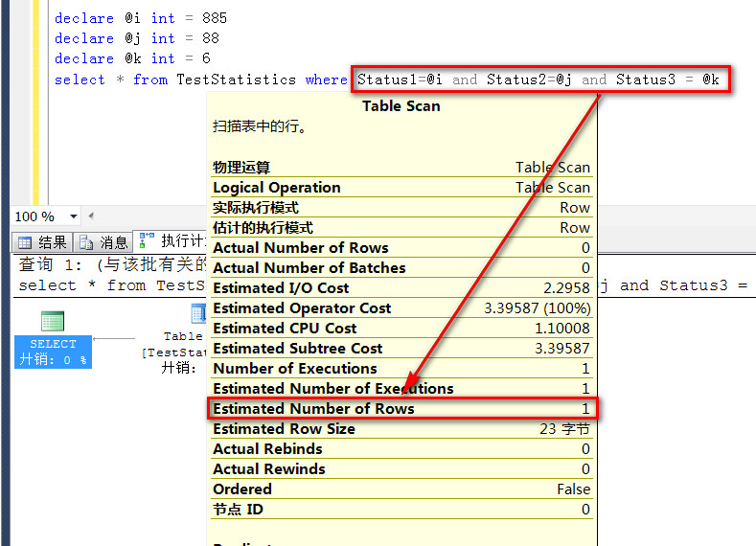
Task: Click the Estimated Subtree Cost row
Action: point(401,348)
